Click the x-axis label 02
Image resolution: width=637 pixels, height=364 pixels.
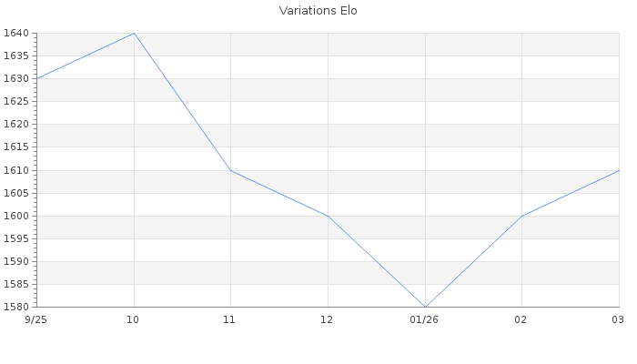click(x=521, y=319)
